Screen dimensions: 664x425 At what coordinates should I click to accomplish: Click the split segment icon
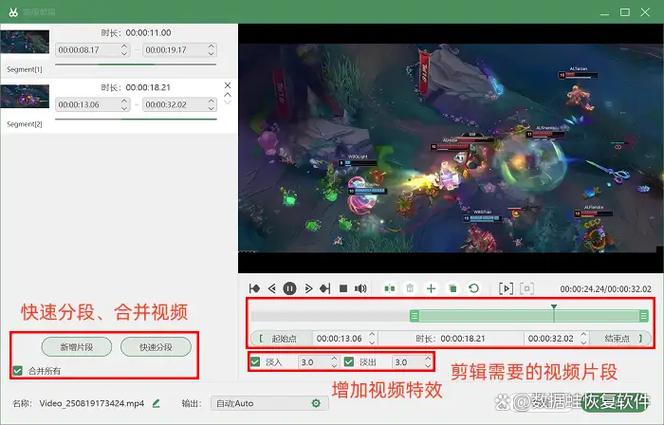(x=390, y=289)
